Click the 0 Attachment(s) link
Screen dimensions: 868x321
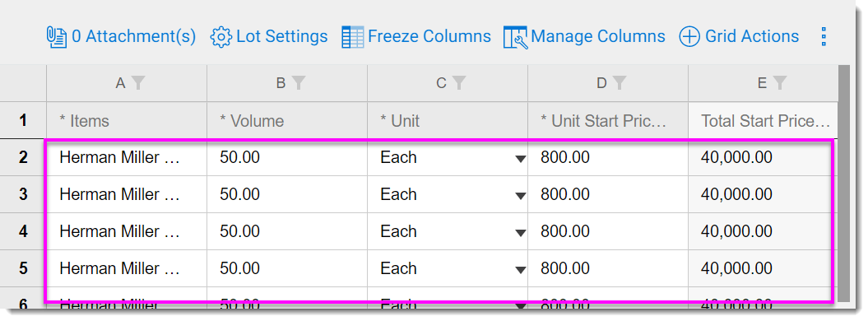134,36
